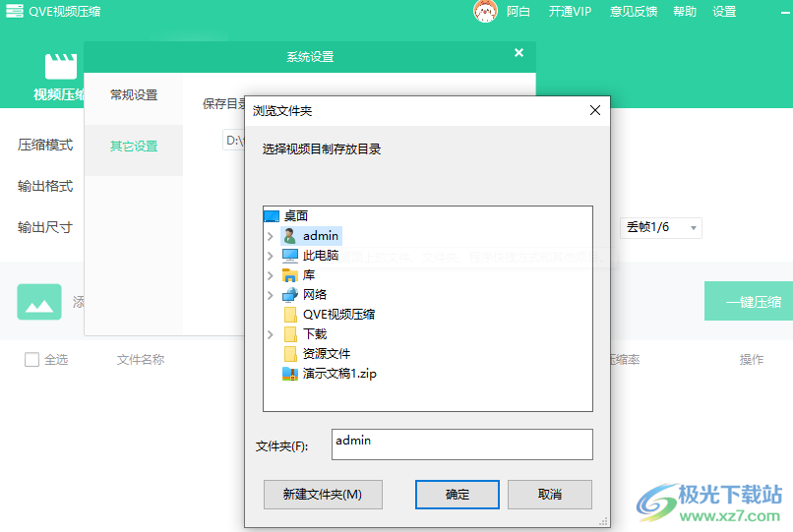Viewport: 793px width, 532px height.
Task: Click the 新建文件夹(M) button
Action: (323, 495)
